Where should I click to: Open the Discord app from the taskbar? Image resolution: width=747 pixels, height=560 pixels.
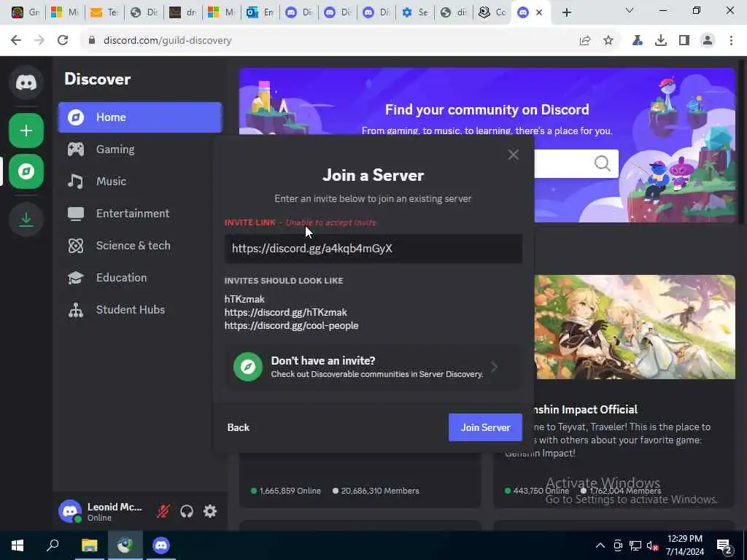click(161, 545)
